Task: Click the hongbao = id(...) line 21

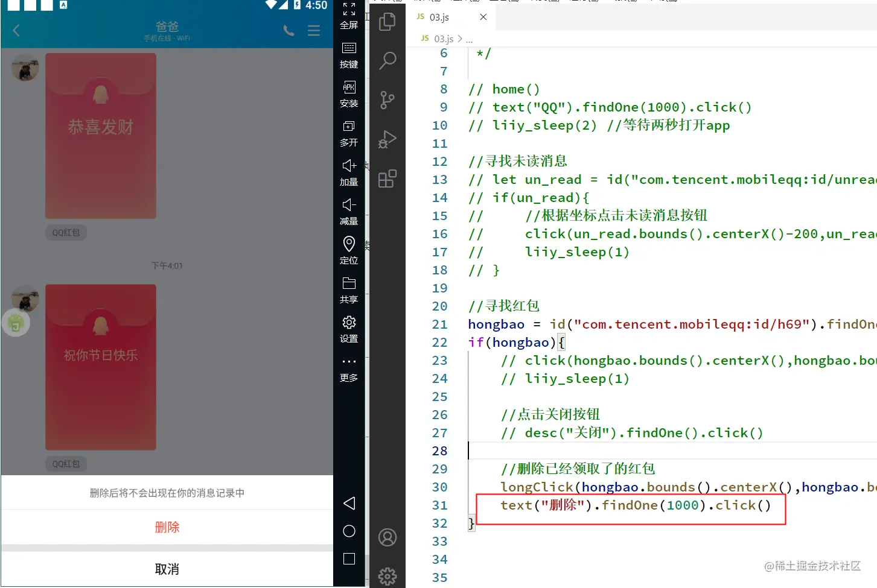Action: (672, 324)
